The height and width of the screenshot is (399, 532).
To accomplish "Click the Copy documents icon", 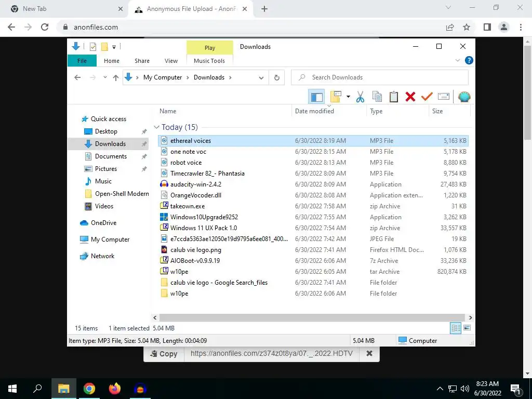I will tap(377, 97).
